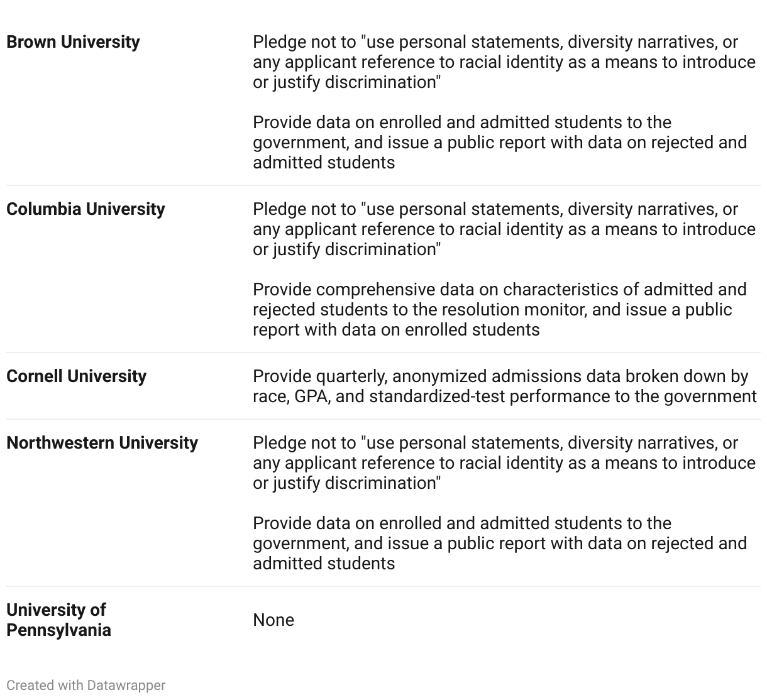Click Northwestern's pledge paragraph
Viewport: 767px width, 700px height.
point(503,463)
